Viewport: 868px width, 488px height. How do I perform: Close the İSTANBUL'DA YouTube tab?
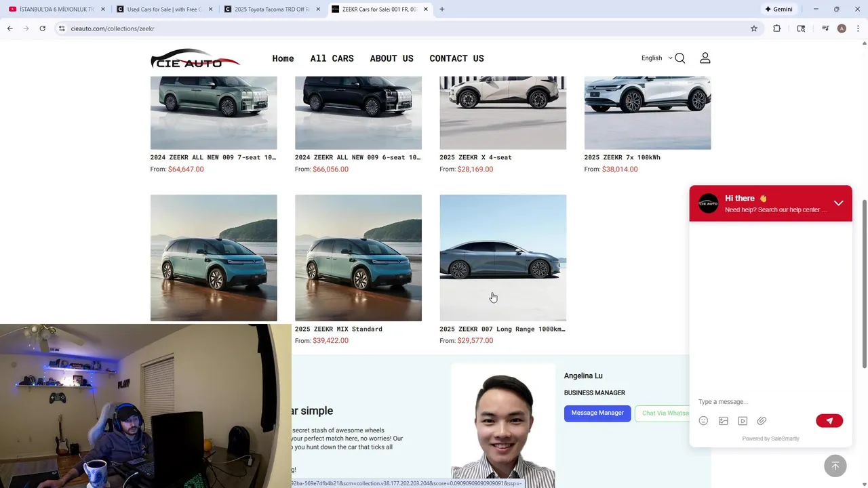tap(103, 9)
